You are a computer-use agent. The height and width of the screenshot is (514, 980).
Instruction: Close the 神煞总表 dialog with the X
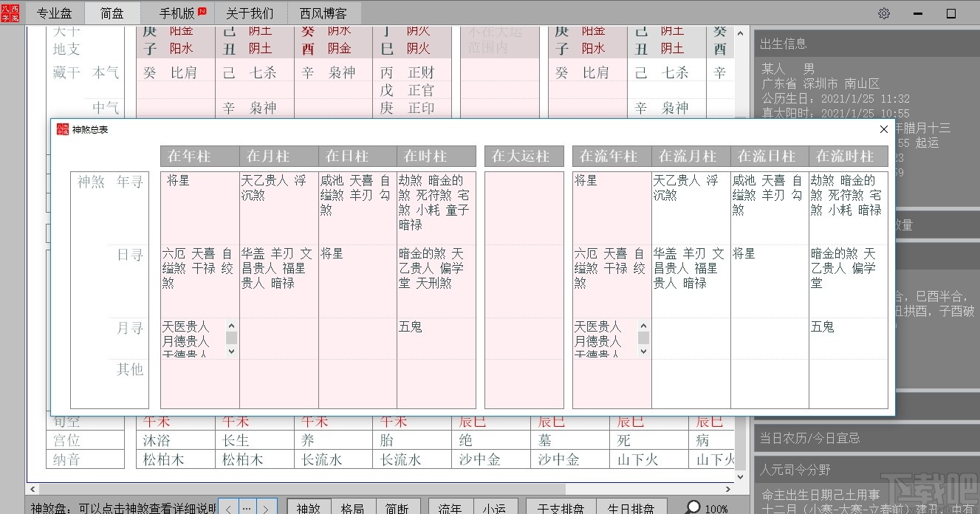point(883,128)
